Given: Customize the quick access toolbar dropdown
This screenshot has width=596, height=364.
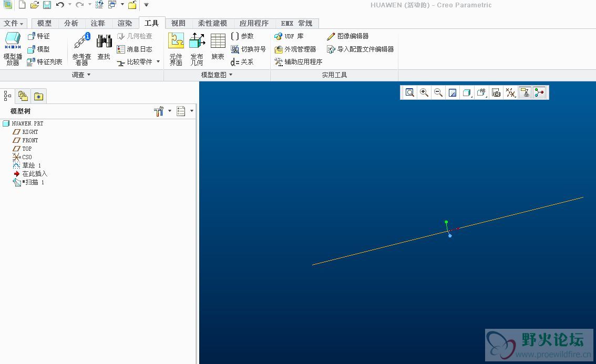Looking at the screenshot, I should [146, 5].
